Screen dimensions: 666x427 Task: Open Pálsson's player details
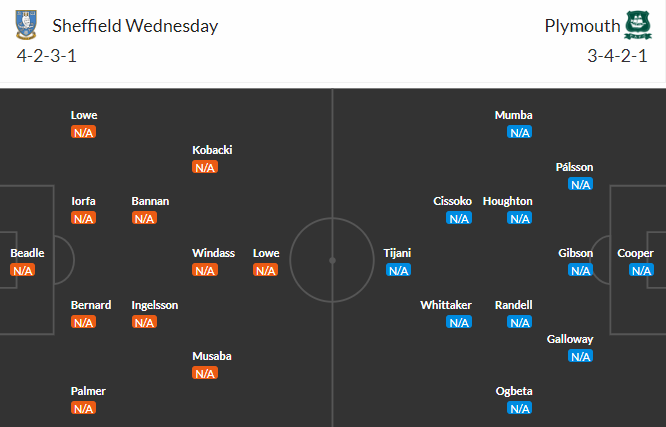[x=574, y=167]
